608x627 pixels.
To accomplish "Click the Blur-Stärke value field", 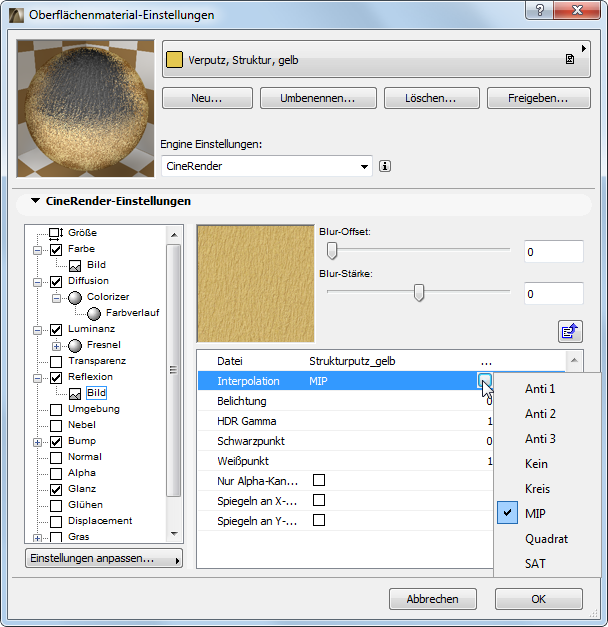I will pos(554,294).
